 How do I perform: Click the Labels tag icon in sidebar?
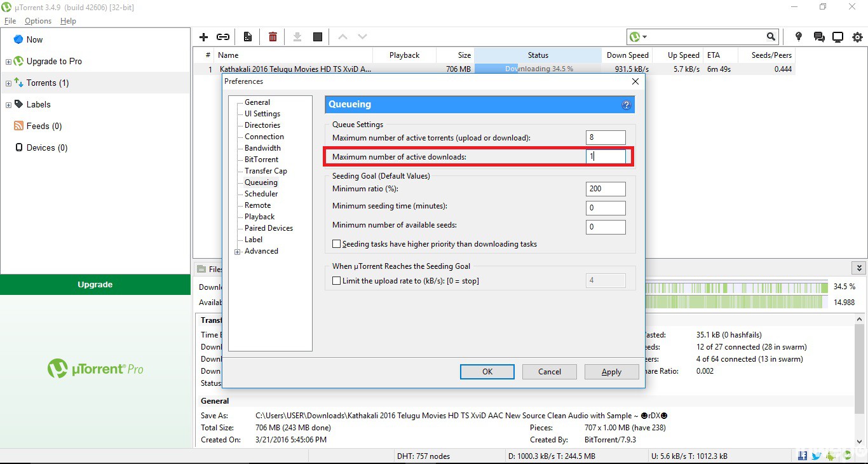18,104
